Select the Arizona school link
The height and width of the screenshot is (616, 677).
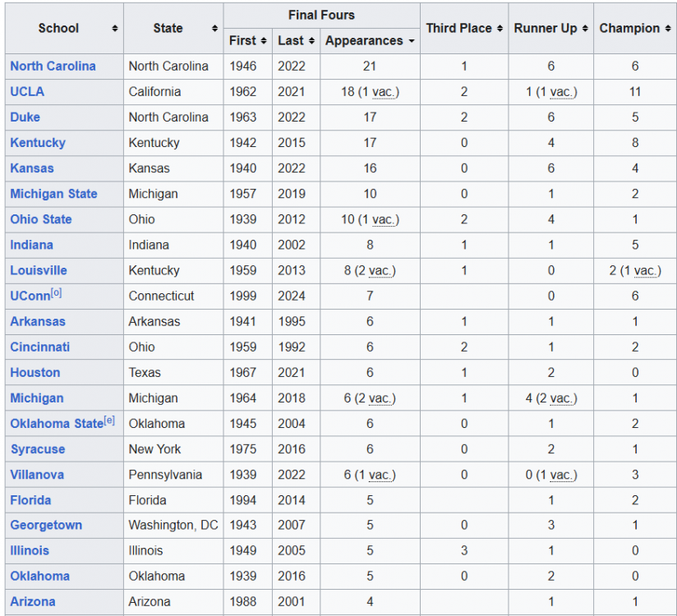33,602
